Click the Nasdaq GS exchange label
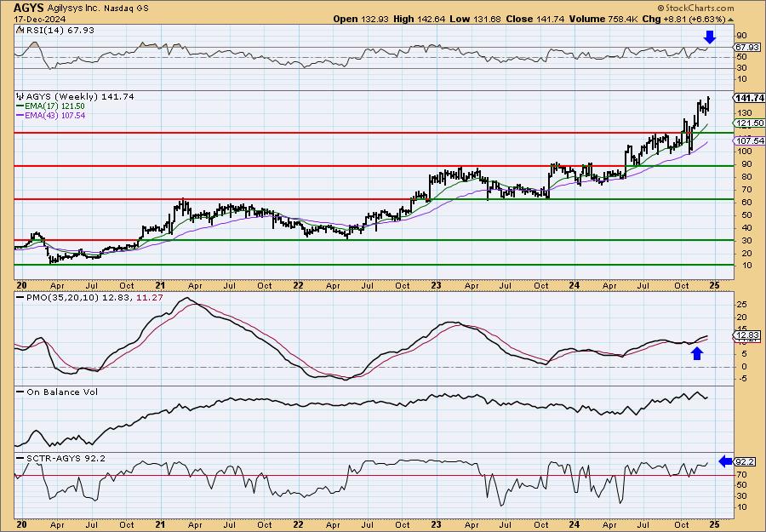The width and height of the screenshot is (766, 532). [x=126, y=9]
